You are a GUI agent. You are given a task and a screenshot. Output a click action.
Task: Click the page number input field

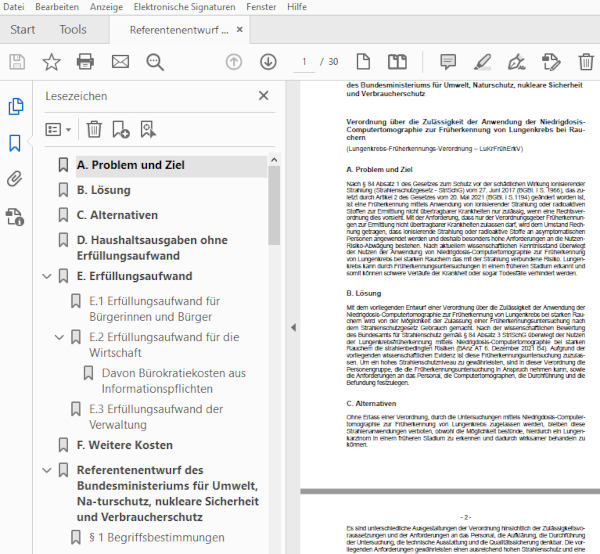coord(303,62)
